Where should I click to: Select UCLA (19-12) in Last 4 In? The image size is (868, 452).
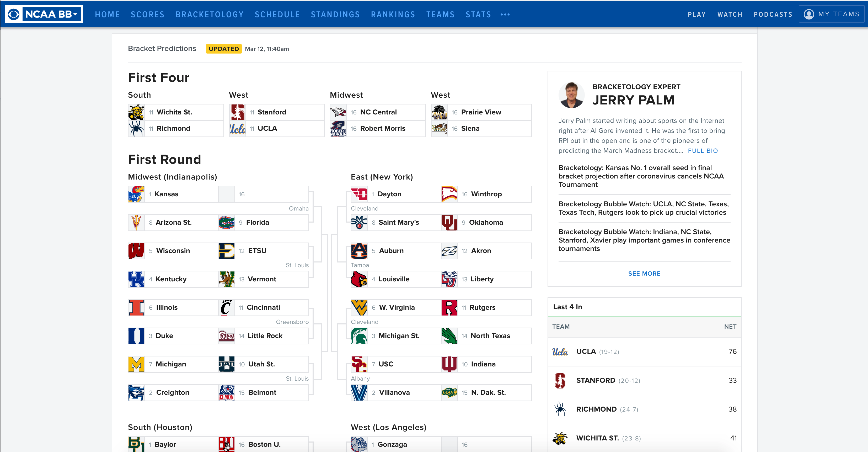(x=644, y=352)
